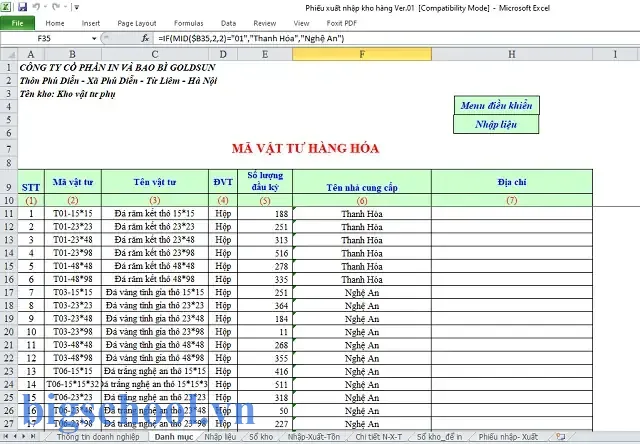Viewport: 640px width, 444px height.
Task: Open the Review ribbon tab
Action: (x=264, y=23)
